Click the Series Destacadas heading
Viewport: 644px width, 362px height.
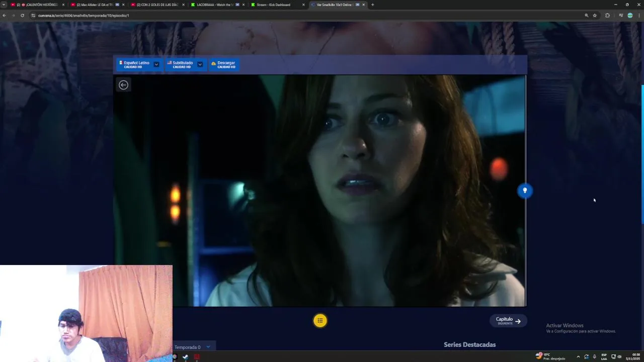coord(469,345)
